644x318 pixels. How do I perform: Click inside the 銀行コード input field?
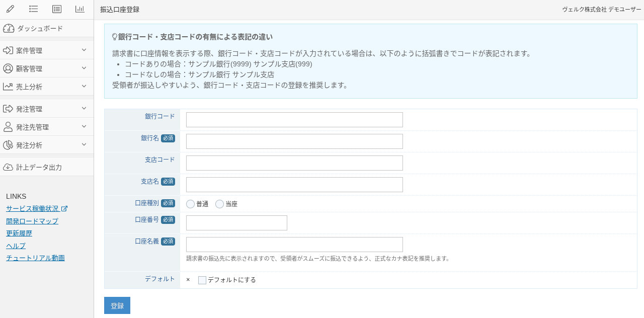point(294,119)
